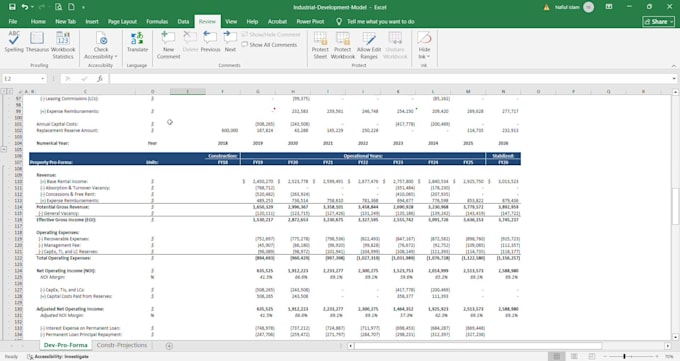Expand the Hide Ink dropdown arrow
The image size is (680, 361).
tap(428, 57)
